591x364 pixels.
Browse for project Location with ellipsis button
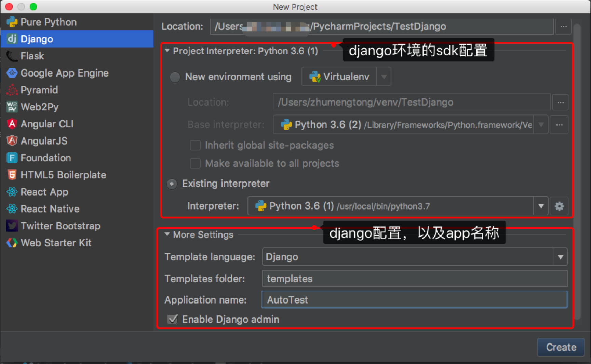coord(563,27)
